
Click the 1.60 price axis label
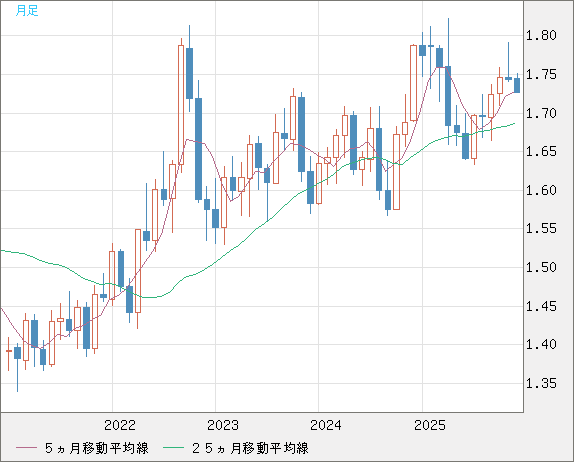[541, 190]
